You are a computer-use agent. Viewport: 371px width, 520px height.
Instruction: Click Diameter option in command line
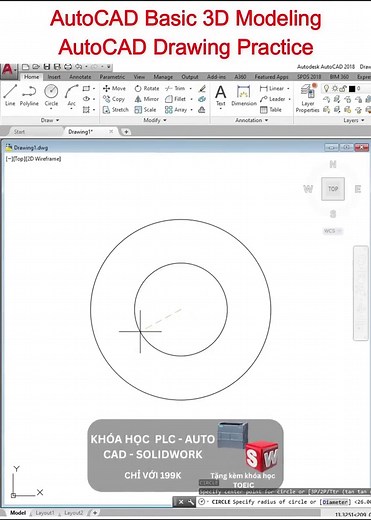point(335,502)
